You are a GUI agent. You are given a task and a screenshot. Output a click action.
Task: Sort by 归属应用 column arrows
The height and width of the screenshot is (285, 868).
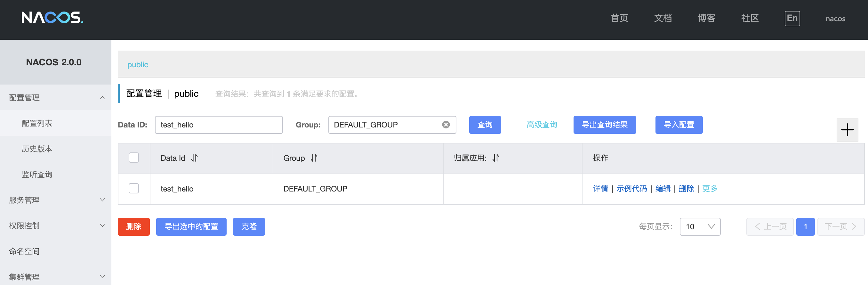tap(496, 158)
